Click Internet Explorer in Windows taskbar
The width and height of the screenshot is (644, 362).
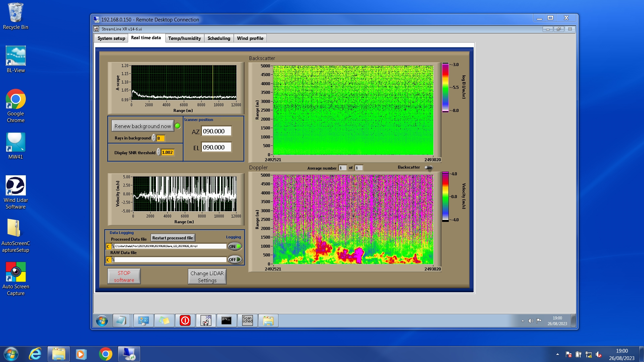click(x=35, y=354)
